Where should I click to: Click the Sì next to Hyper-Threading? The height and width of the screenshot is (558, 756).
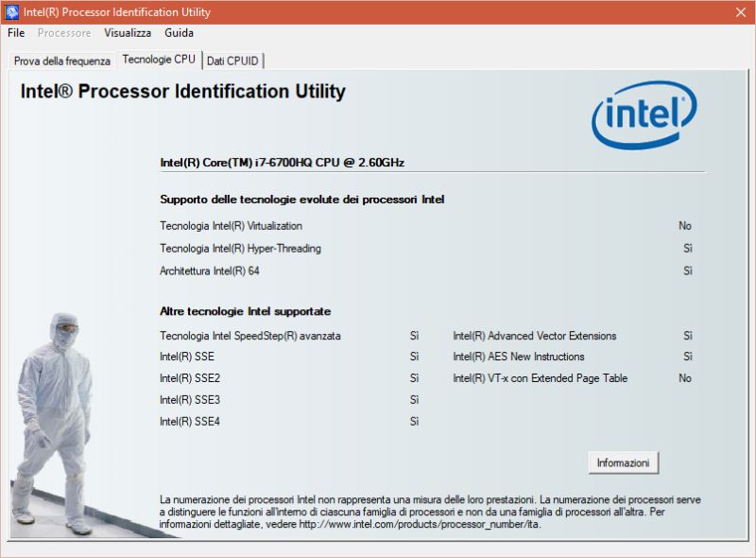686,248
